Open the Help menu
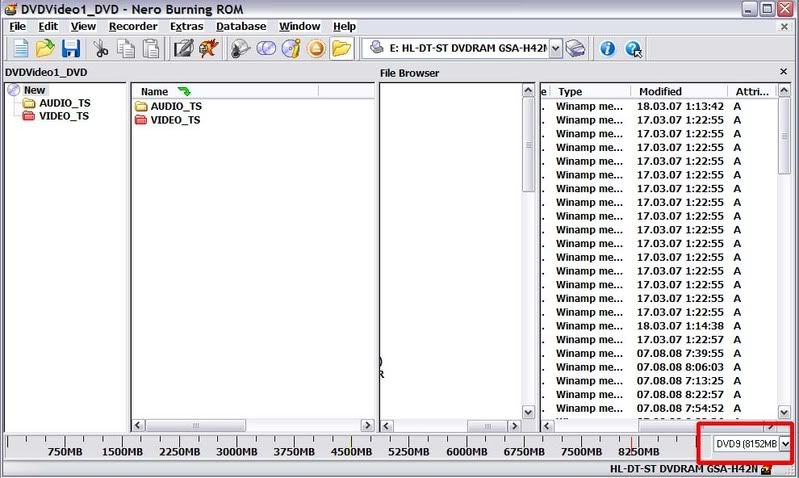Image resolution: width=799 pixels, height=478 pixels. (344, 26)
